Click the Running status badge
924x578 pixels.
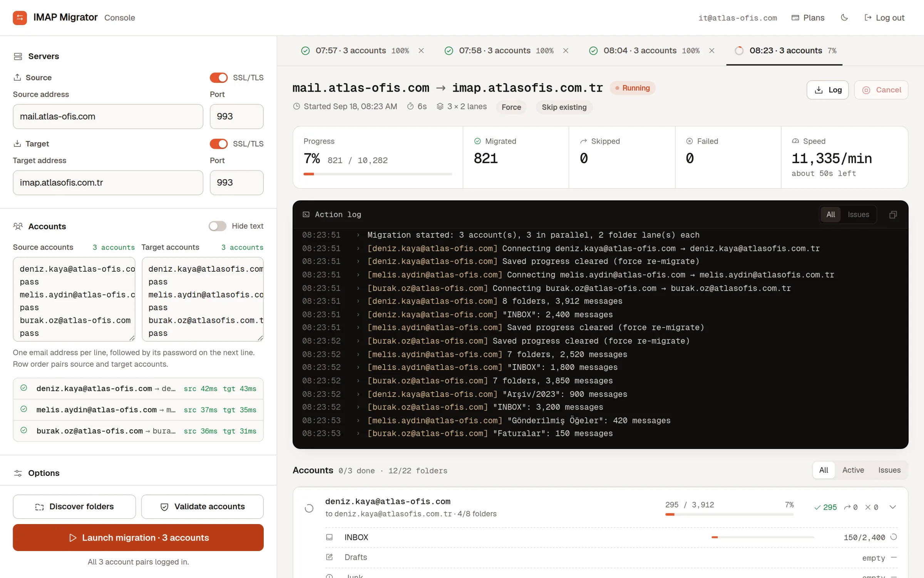pos(632,88)
